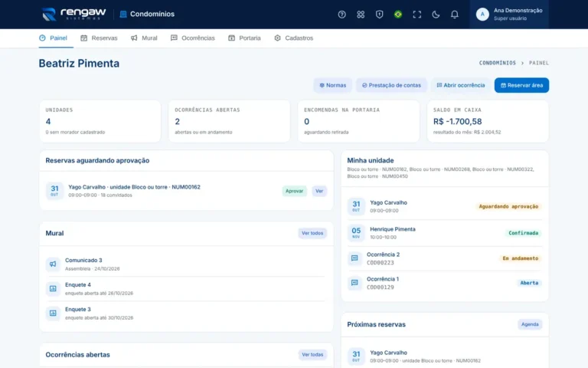Open Agenda in Próximas reservas
Screen dimensions: 588x368
pyautogui.click(x=530, y=324)
